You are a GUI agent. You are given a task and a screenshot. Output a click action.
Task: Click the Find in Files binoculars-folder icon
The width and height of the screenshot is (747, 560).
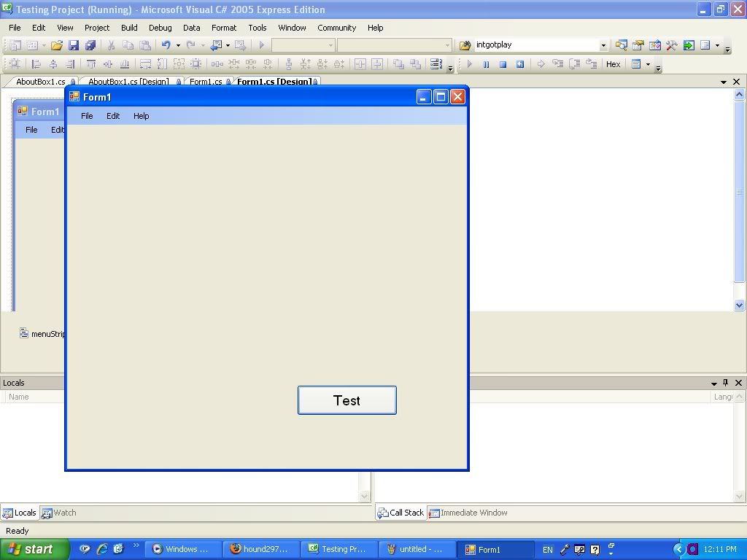[x=465, y=45]
